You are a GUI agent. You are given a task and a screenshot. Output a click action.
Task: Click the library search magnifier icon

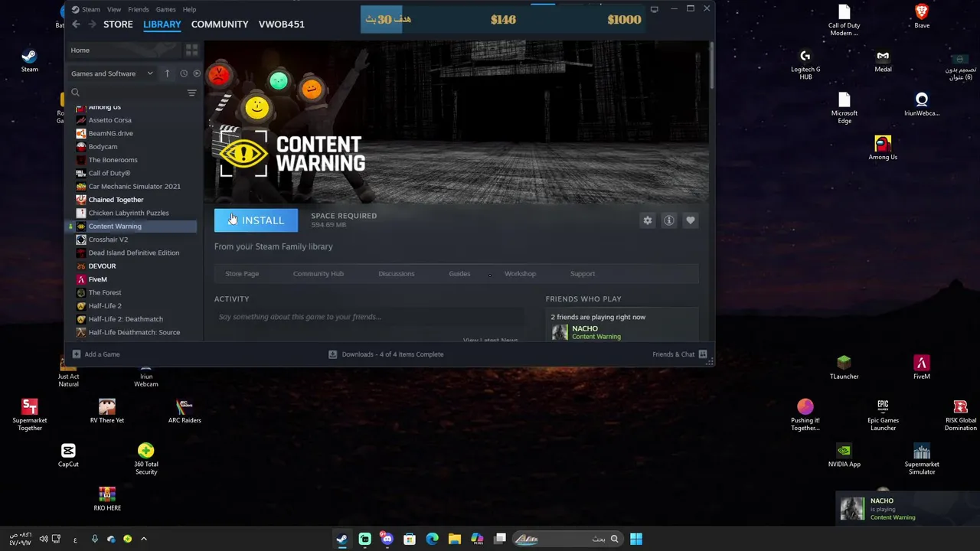(x=75, y=93)
